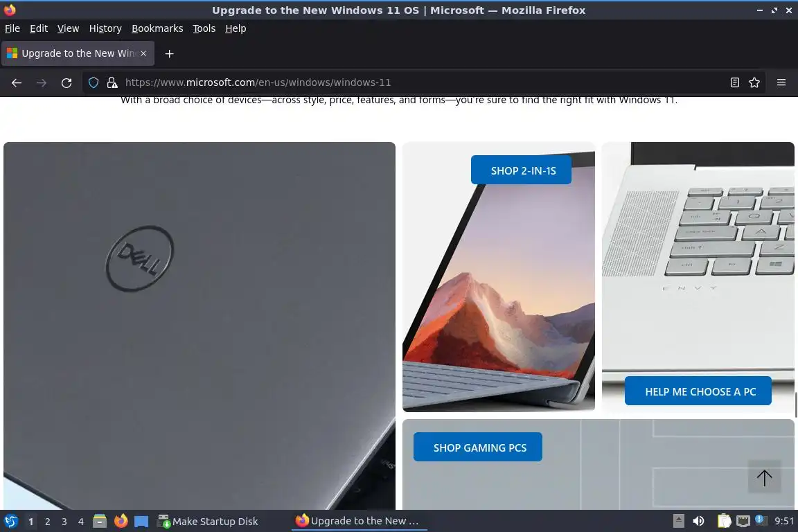Click the Dell laptop image tile
Viewport: 798px width, 532px height.
[199, 326]
